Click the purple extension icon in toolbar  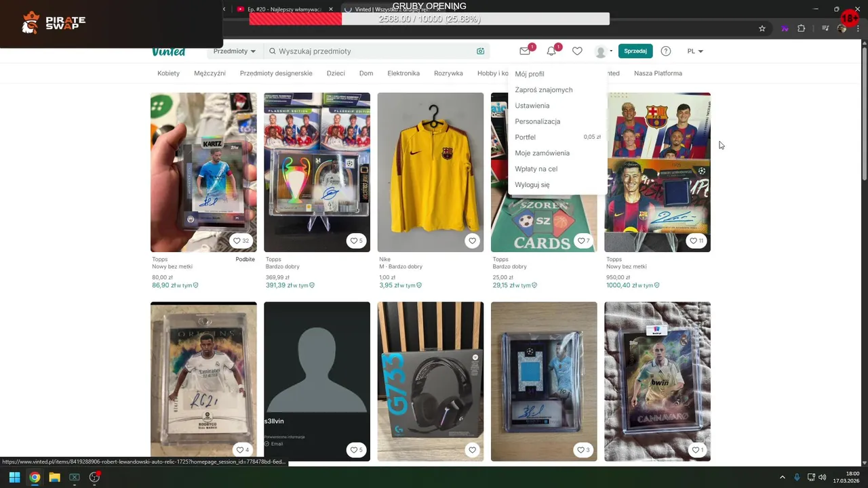785,28
